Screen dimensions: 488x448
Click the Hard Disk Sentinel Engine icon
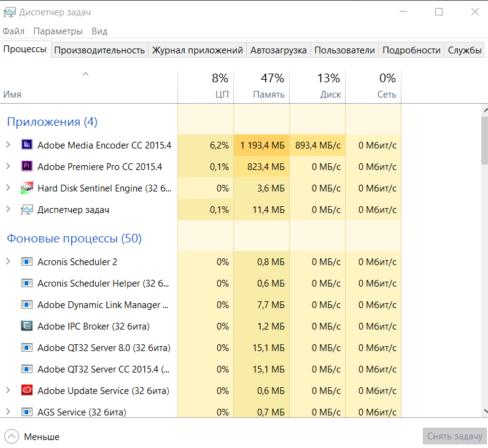pos(27,188)
